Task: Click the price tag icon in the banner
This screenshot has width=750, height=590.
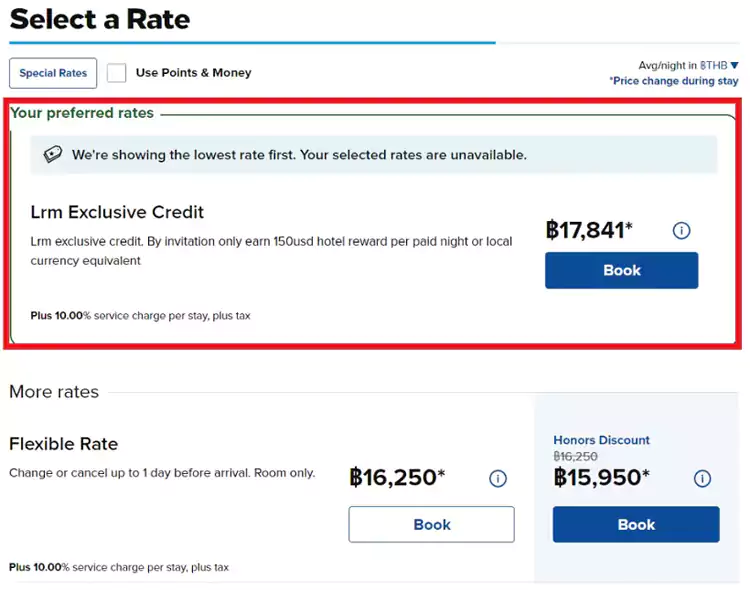Action: [53, 155]
